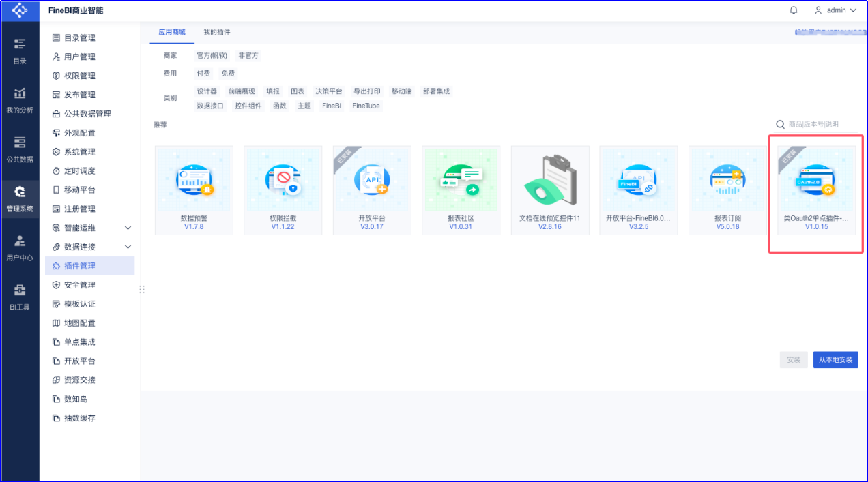Select the 报表订阅 plugin card
This screenshot has height=482, width=868.
pyautogui.click(x=727, y=190)
